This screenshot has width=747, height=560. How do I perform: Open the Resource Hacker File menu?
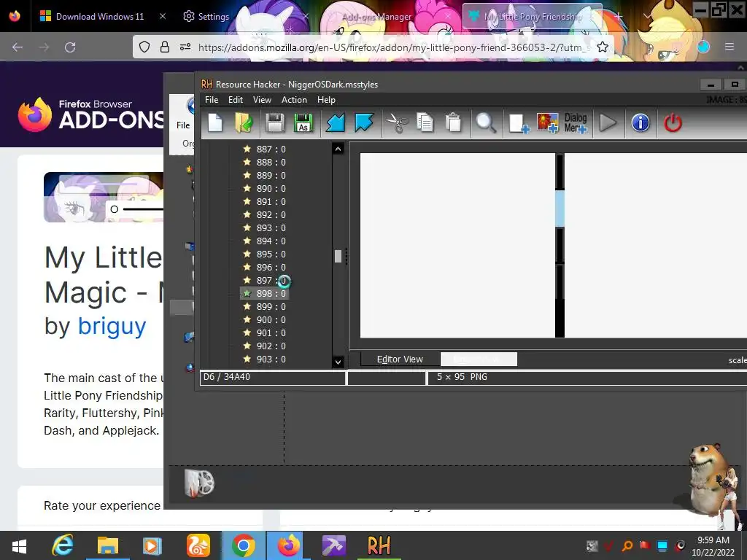click(212, 99)
